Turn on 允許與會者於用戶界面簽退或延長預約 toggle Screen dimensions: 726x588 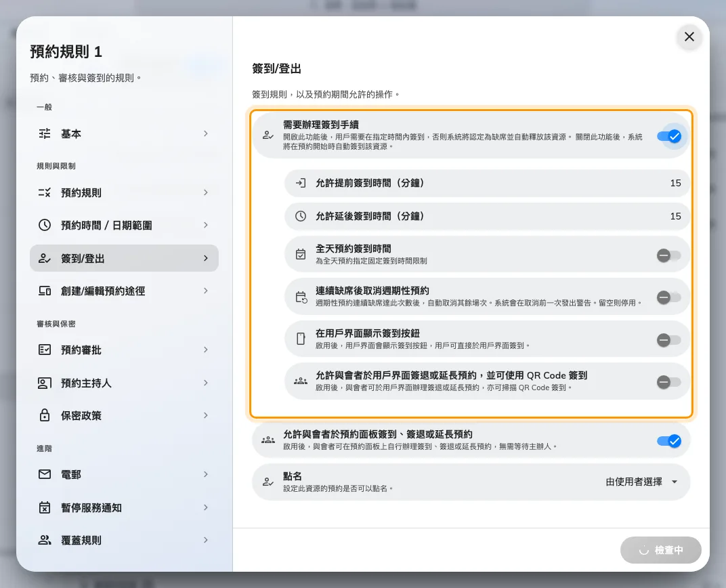pyautogui.click(x=669, y=382)
